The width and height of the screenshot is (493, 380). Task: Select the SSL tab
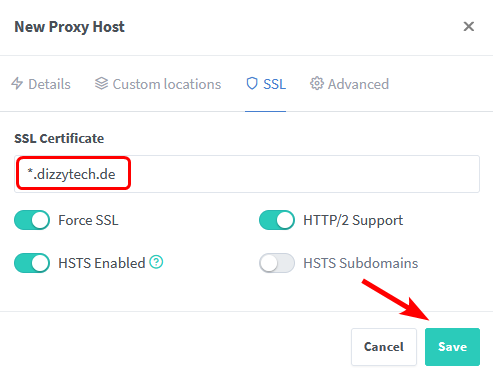click(x=266, y=84)
